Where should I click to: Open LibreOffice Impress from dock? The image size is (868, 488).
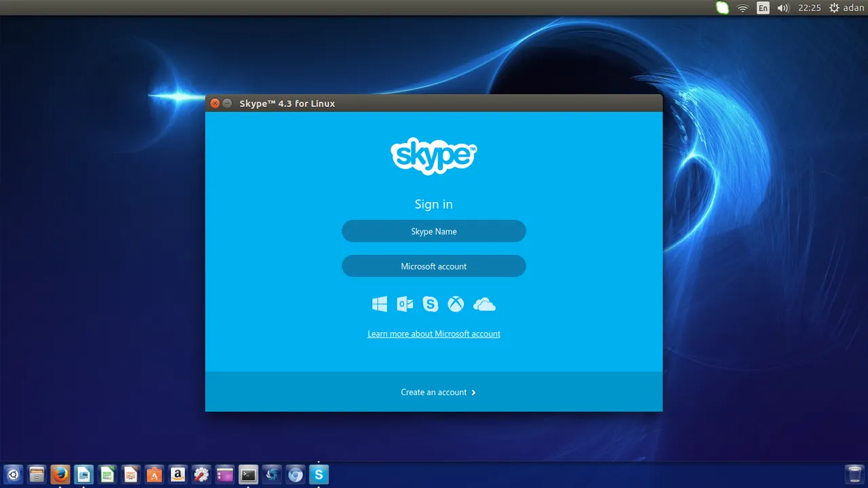[130, 474]
